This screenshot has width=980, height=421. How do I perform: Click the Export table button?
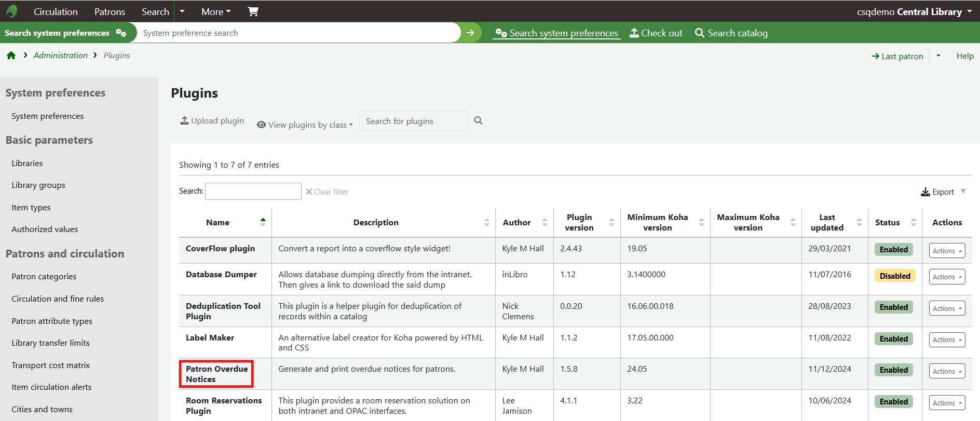pos(938,192)
